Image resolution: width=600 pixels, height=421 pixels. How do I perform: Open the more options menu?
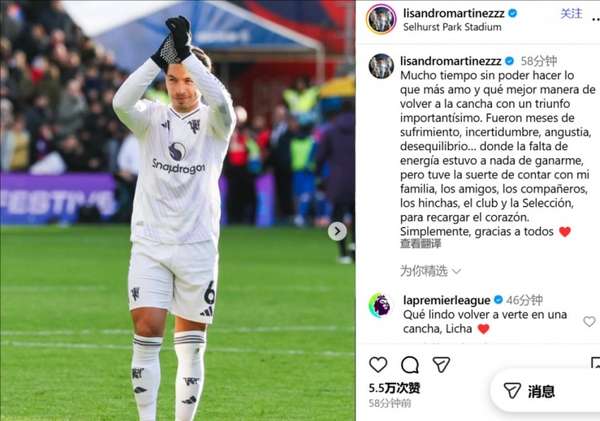(595, 18)
